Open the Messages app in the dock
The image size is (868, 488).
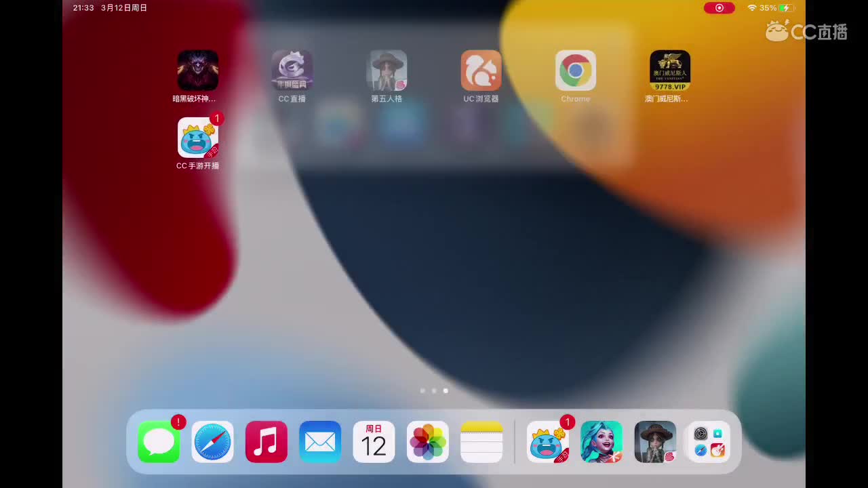click(159, 442)
